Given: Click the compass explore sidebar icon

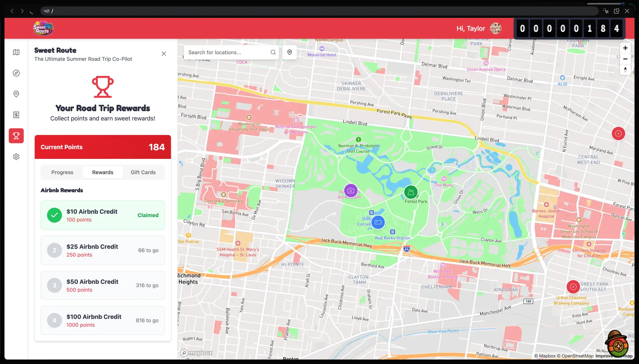Looking at the screenshot, I should [16, 73].
